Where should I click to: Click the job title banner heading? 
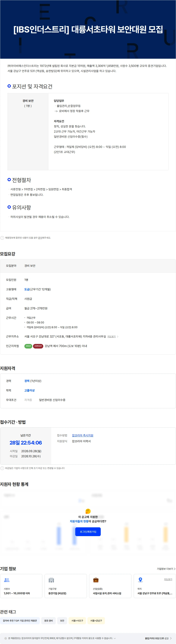pyautogui.click(x=88, y=29)
